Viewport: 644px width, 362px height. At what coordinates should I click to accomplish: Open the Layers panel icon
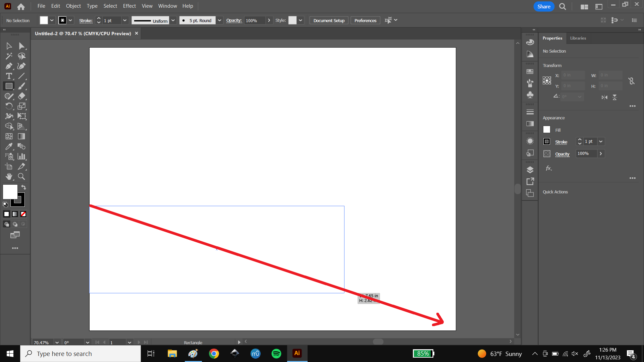[x=530, y=170]
